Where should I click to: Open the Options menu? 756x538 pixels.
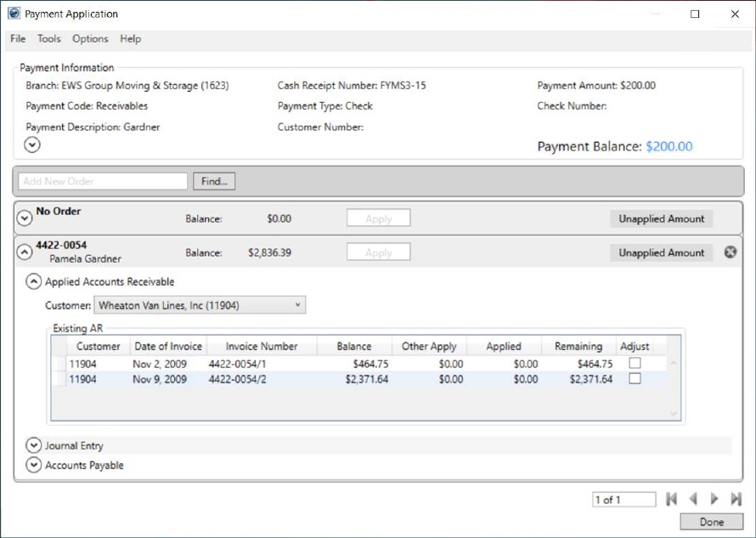coord(90,39)
